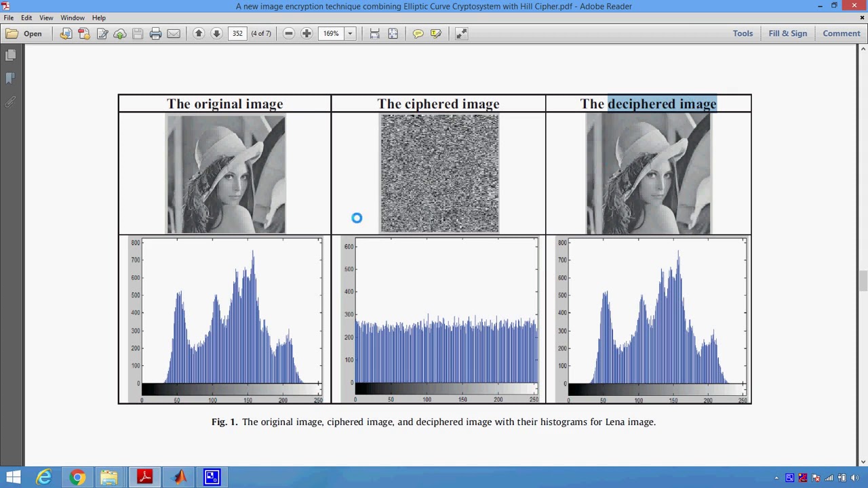This screenshot has height=488, width=868.
Task: Show page thumbnails panel in sidebar
Action: (x=10, y=56)
